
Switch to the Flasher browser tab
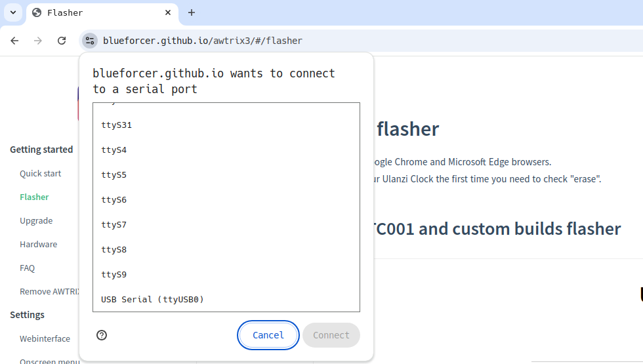[98, 12]
